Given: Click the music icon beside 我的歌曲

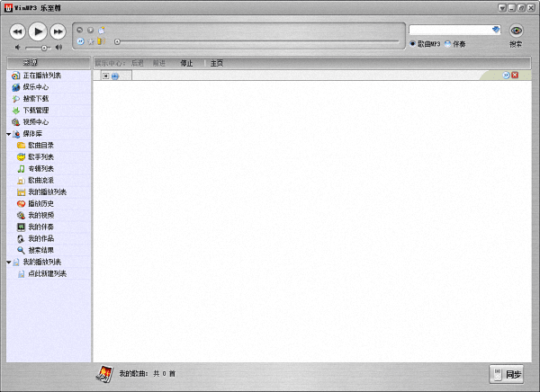Looking at the screenshot, I should [103, 373].
